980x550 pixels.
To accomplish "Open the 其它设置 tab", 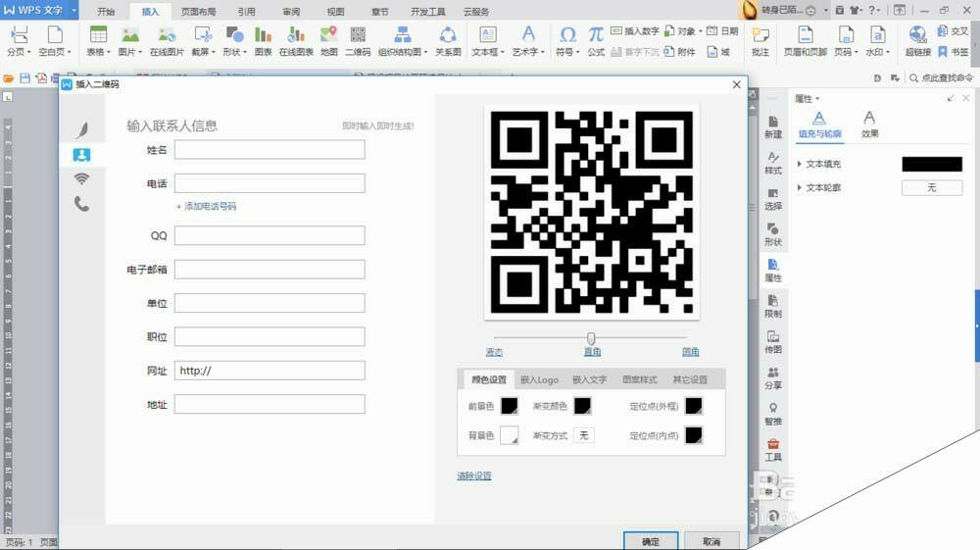I will pyautogui.click(x=690, y=379).
